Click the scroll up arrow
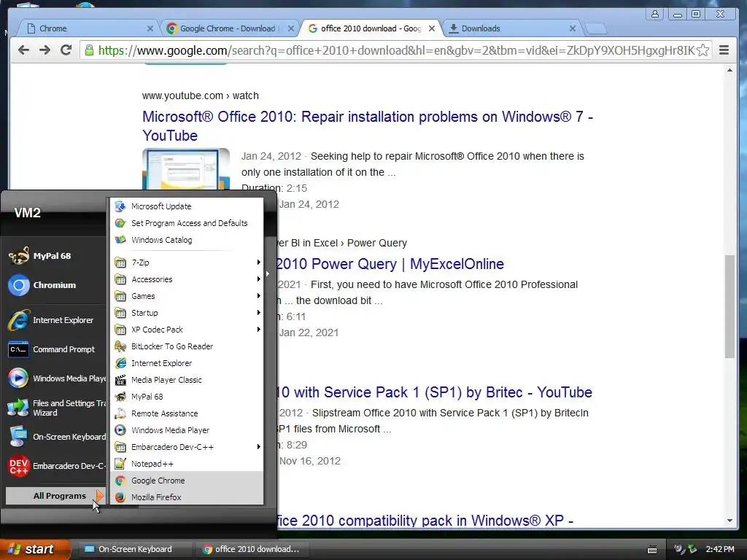747x560 pixels. (729, 71)
